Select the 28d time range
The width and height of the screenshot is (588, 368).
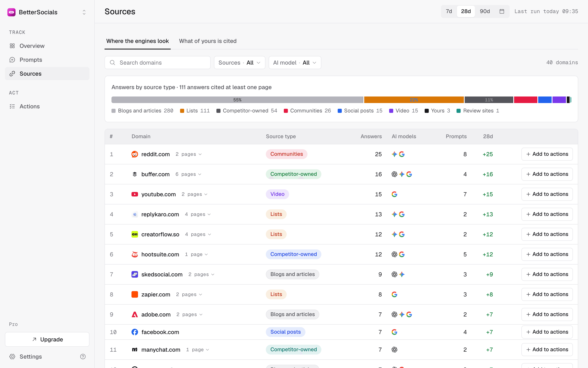tap(466, 11)
